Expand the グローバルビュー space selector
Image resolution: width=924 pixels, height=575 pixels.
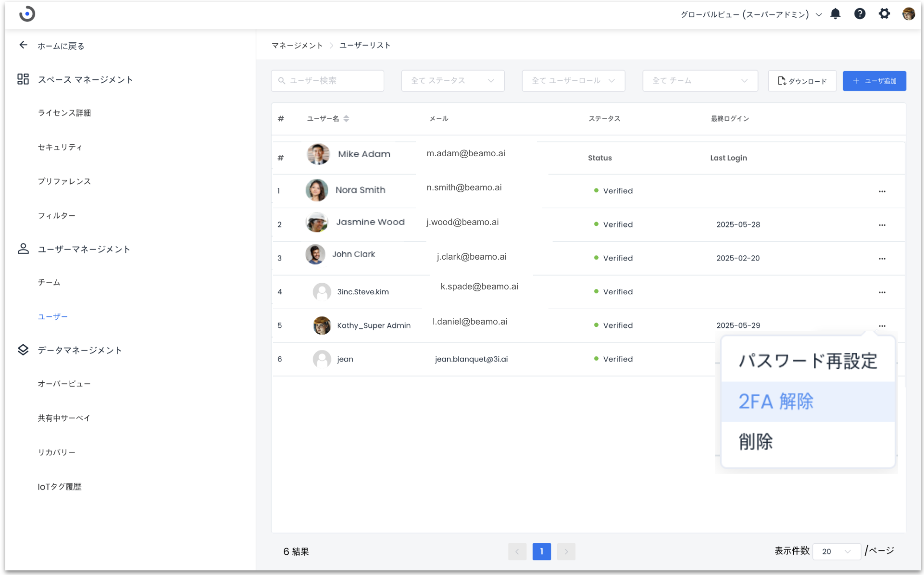[751, 14]
